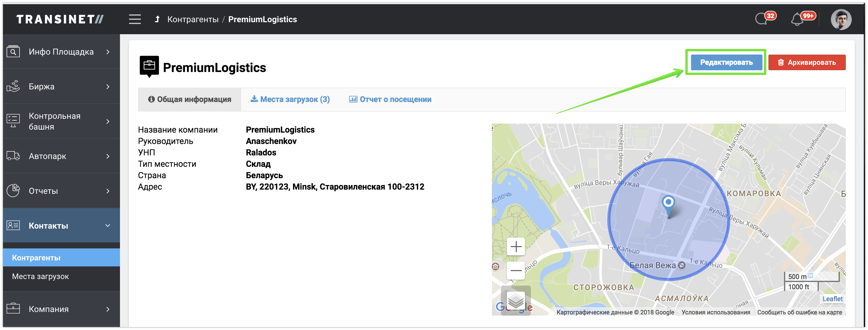Zoom in the map with plus

(516, 247)
